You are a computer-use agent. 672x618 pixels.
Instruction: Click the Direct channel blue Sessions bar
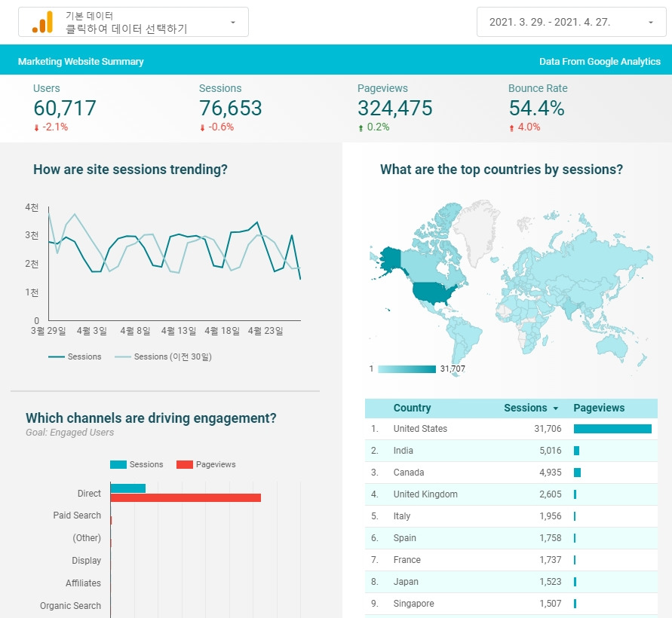pyautogui.click(x=128, y=488)
